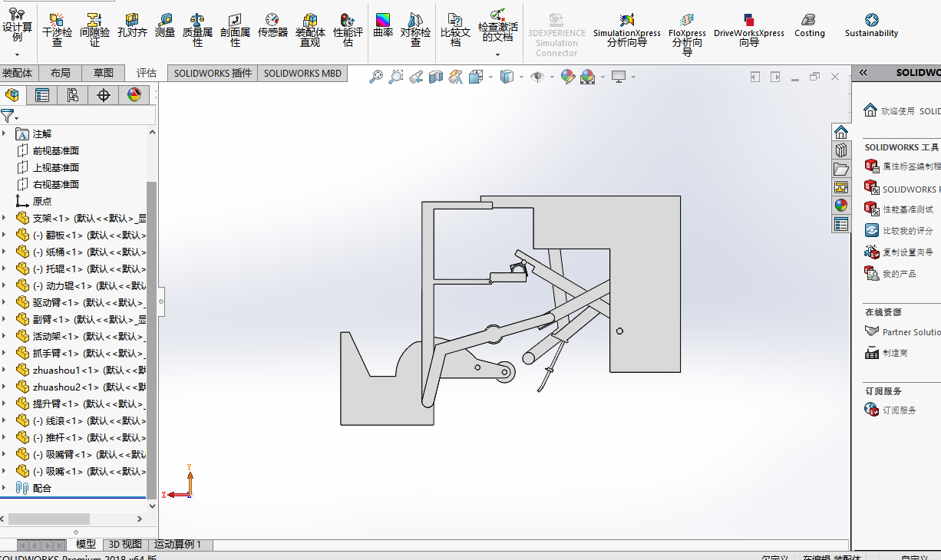Open 质量属性 mass properties

pos(197,29)
